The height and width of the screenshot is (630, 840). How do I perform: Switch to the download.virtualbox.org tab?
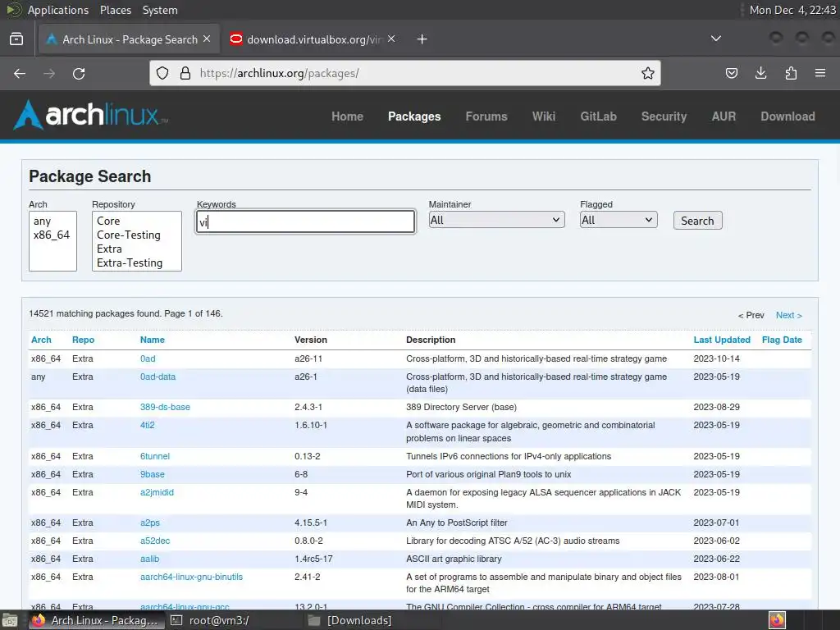point(313,39)
